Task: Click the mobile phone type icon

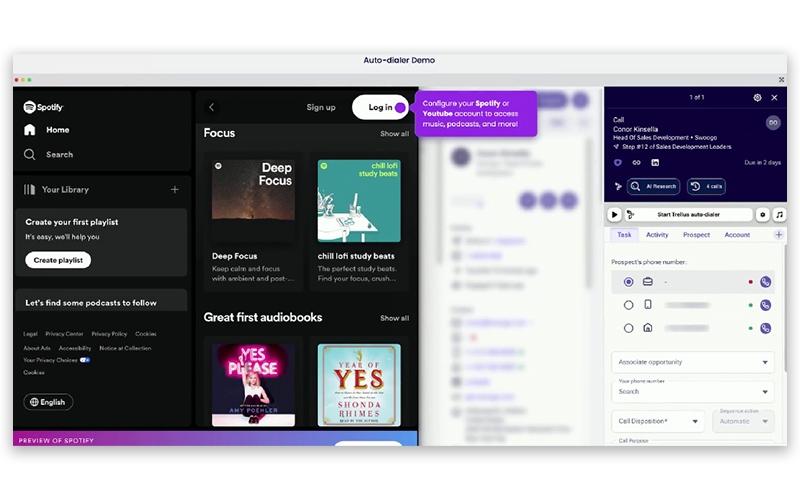Action: click(x=647, y=305)
